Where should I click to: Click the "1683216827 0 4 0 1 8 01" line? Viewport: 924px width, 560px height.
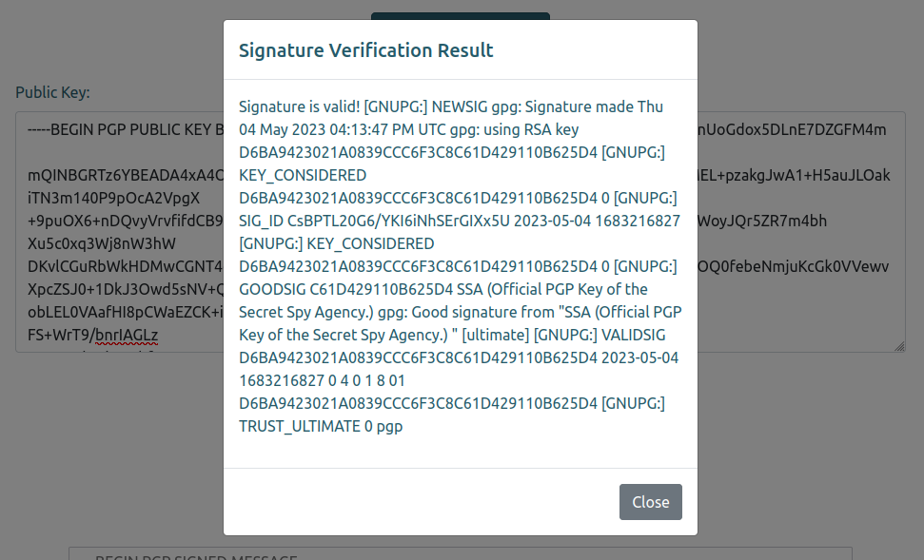click(x=322, y=380)
